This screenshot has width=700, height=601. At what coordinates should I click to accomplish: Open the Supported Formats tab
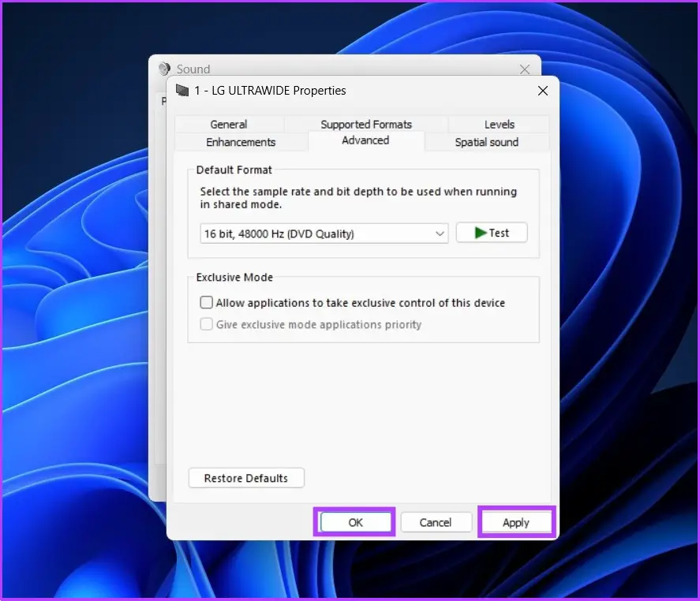[366, 125]
